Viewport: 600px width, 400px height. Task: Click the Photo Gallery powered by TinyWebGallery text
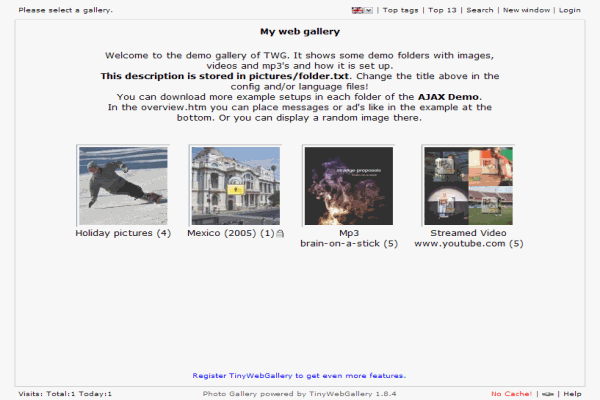299,393
